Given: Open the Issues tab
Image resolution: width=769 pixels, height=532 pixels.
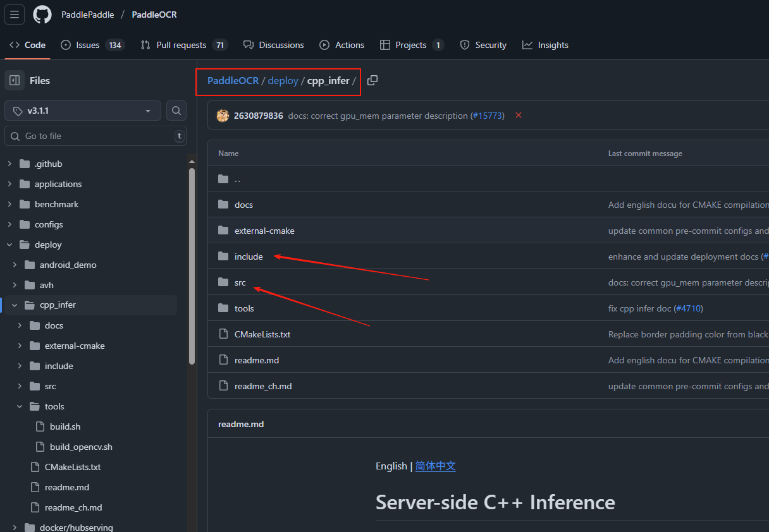Looking at the screenshot, I should (92, 45).
